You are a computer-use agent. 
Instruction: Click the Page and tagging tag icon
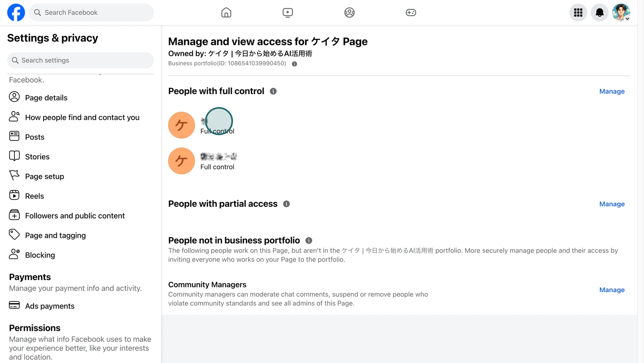[x=14, y=234]
